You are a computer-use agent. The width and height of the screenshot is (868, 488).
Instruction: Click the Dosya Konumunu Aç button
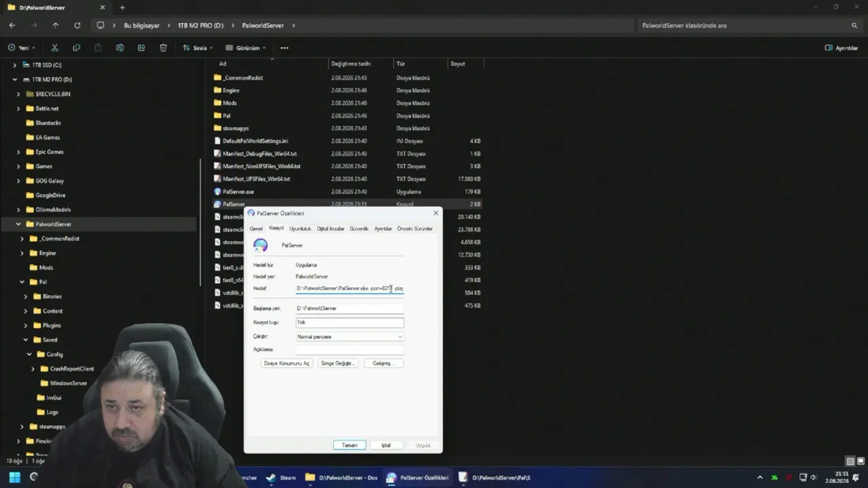286,363
